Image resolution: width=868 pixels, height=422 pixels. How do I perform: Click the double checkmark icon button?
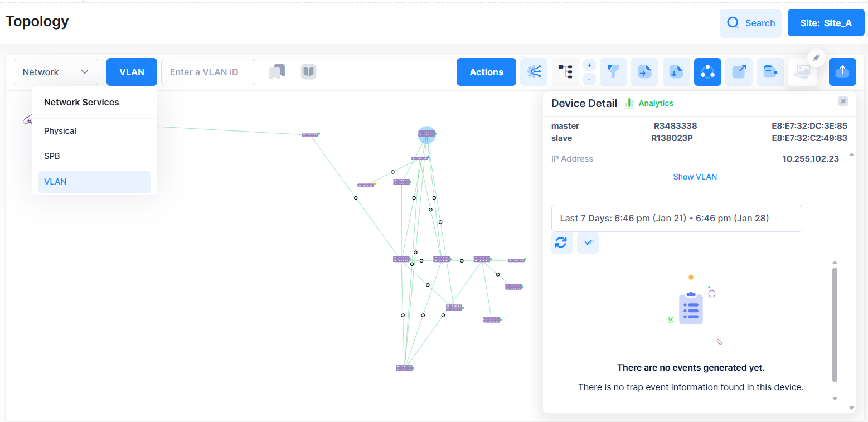point(588,242)
